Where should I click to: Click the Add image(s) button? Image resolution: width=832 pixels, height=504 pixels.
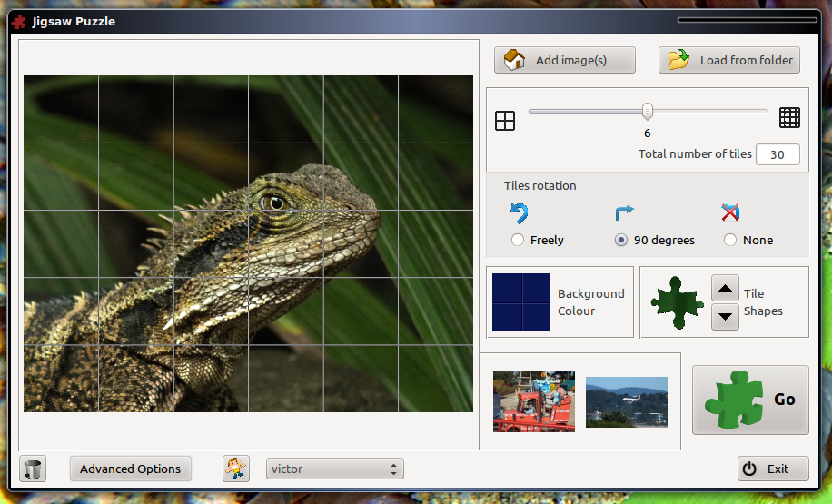pyautogui.click(x=565, y=60)
